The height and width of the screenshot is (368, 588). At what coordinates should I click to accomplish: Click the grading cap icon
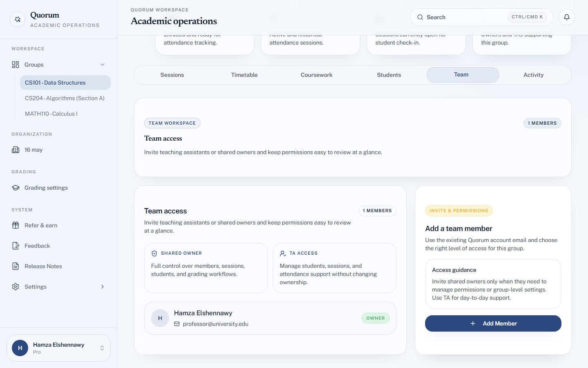click(16, 188)
